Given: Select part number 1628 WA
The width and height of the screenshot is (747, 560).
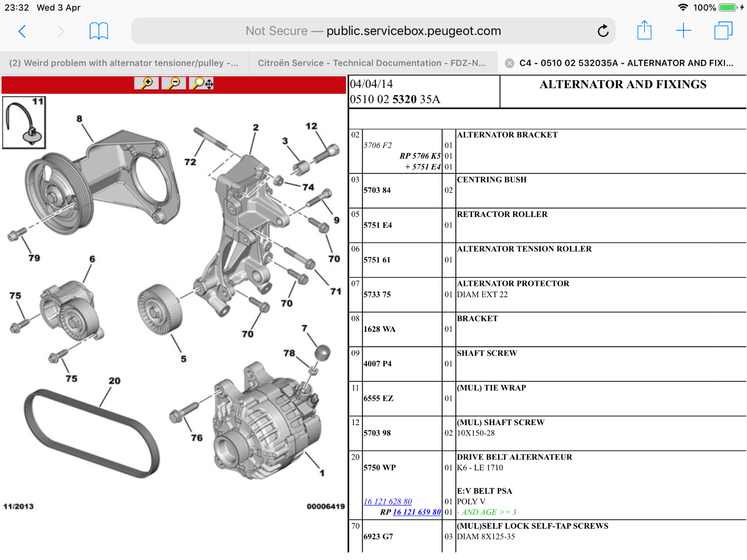Looking at the screenshot, I should point(380,329).
